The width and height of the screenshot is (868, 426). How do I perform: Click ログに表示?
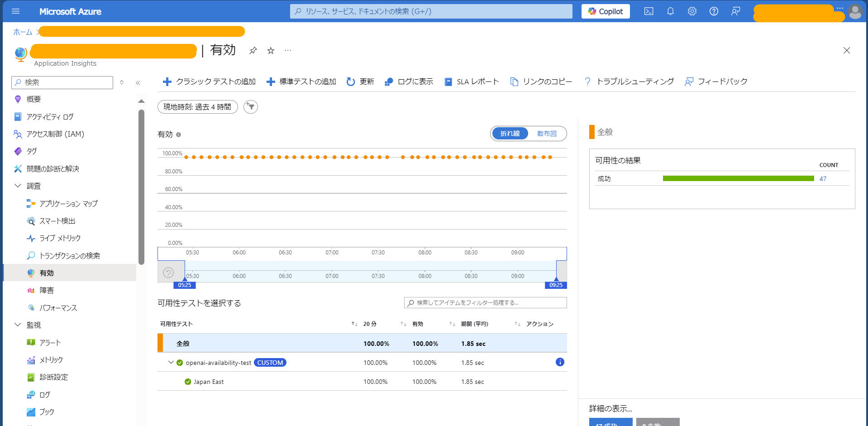[409, 81]
